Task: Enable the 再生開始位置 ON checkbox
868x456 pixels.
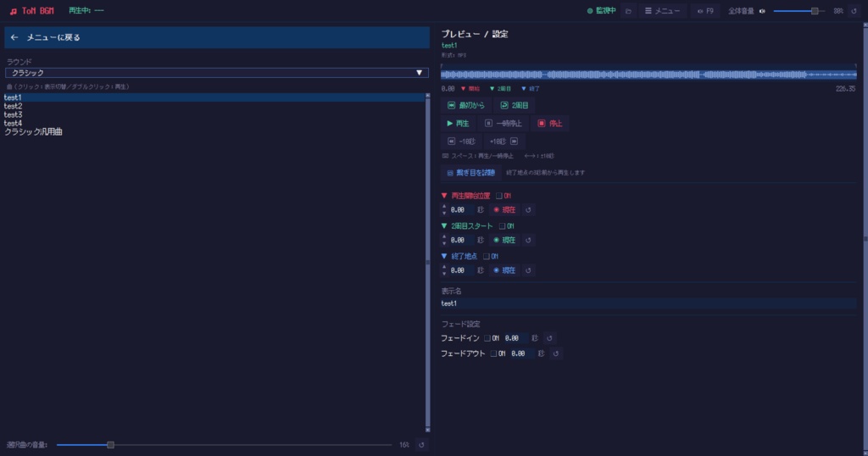Action: (498, 196)
